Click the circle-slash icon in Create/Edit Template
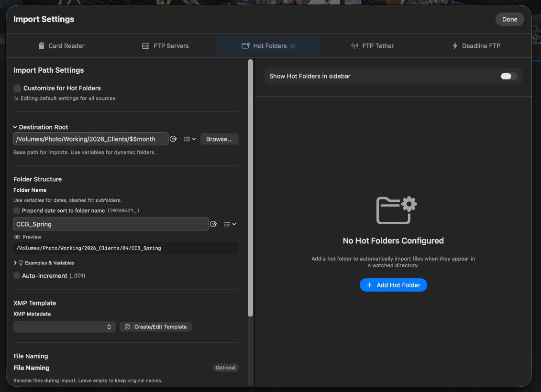Viewport: 541px width, 392px height. coord(127,327)
